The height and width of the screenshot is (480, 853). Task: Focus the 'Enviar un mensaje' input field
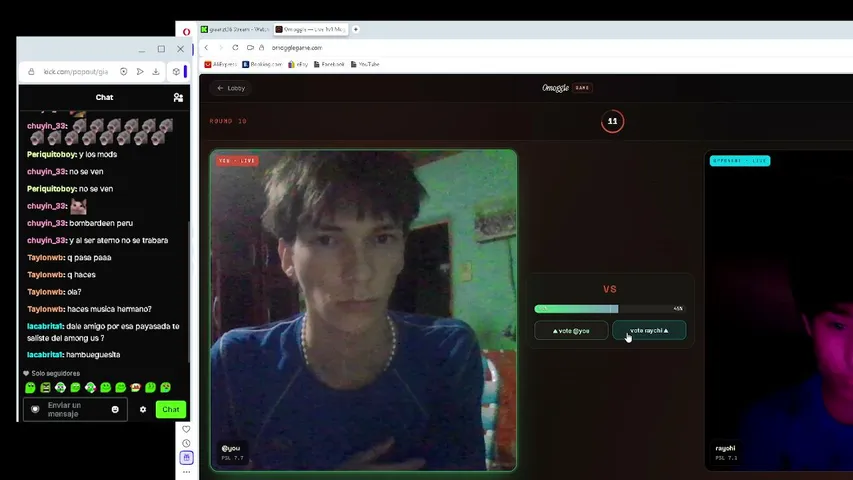click(x=75, y=409)
